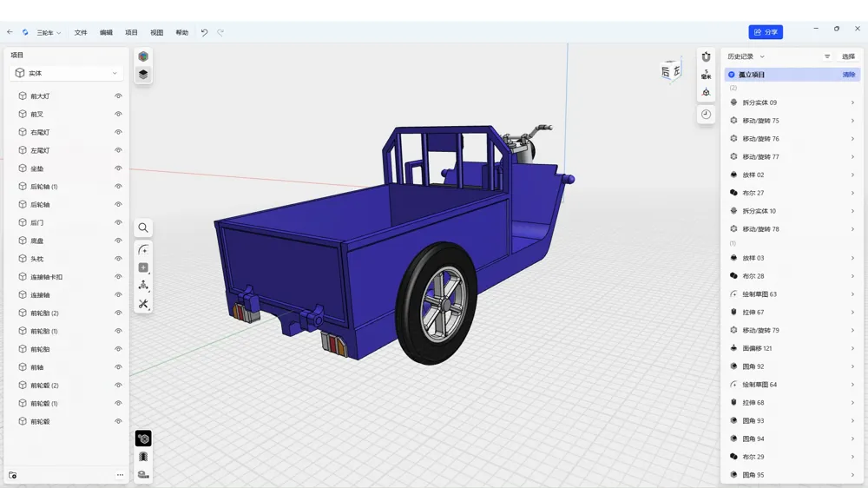This screenshot has height=488, width=868.
Task: Open the 文件 menu
Action: tap(81, 33)
